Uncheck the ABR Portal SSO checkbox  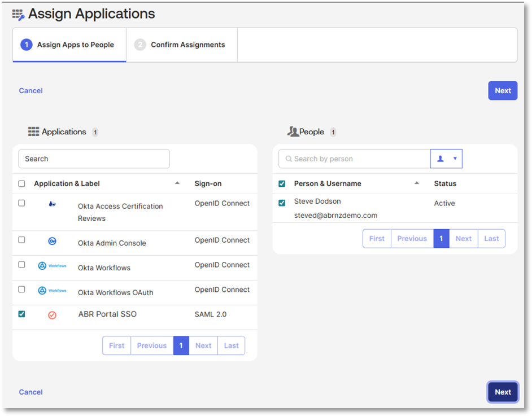click(21, 314)
